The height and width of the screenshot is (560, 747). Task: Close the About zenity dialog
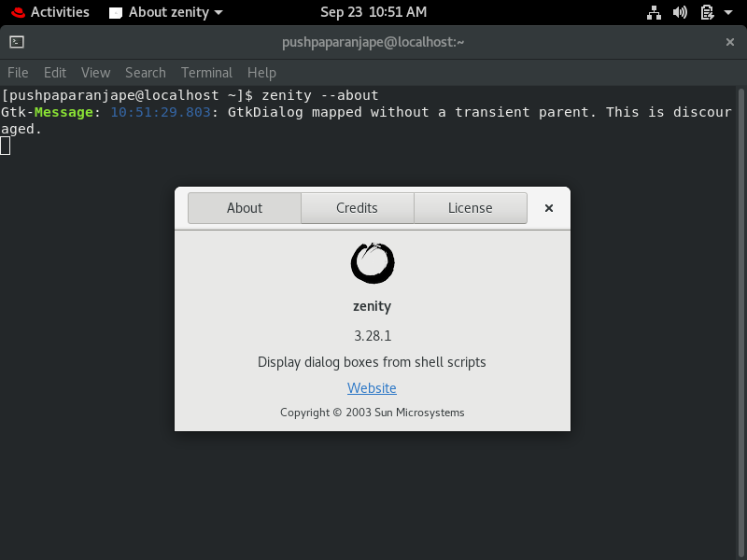point(549,207)
